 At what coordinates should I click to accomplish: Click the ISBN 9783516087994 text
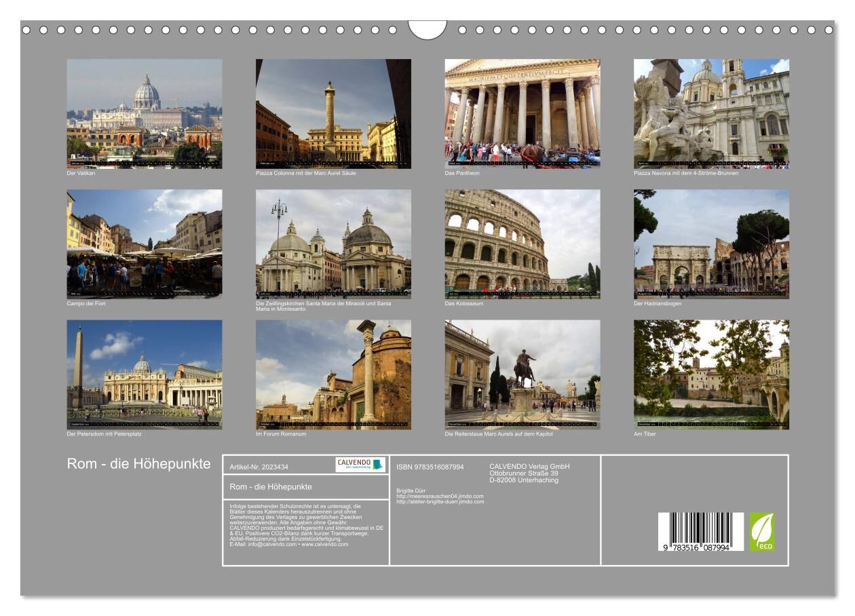[430, 467]
